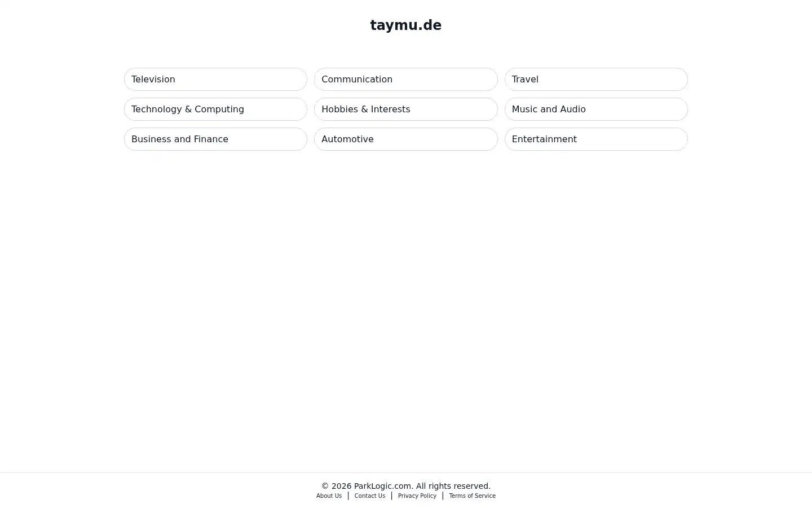Select the Communication category

405,79
